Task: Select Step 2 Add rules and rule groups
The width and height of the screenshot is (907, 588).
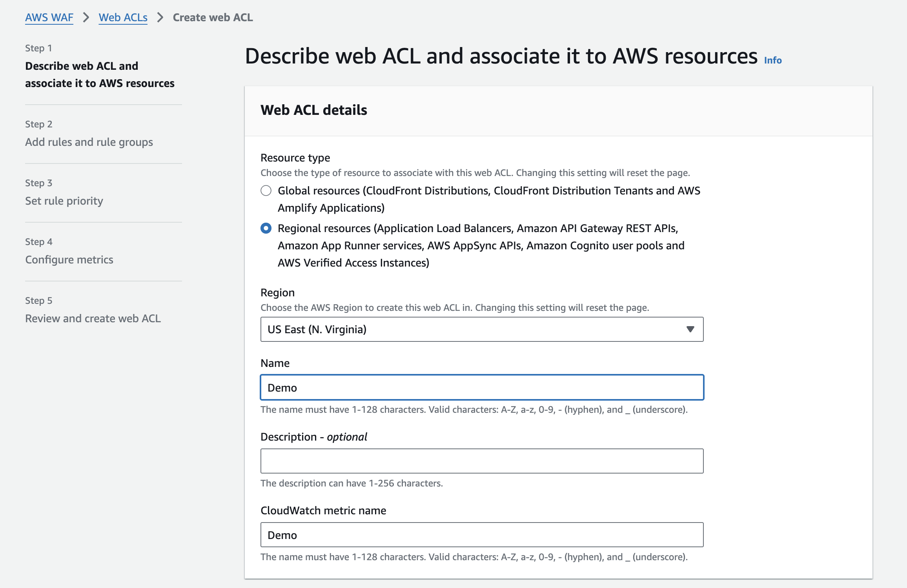Action: [89, 142]
